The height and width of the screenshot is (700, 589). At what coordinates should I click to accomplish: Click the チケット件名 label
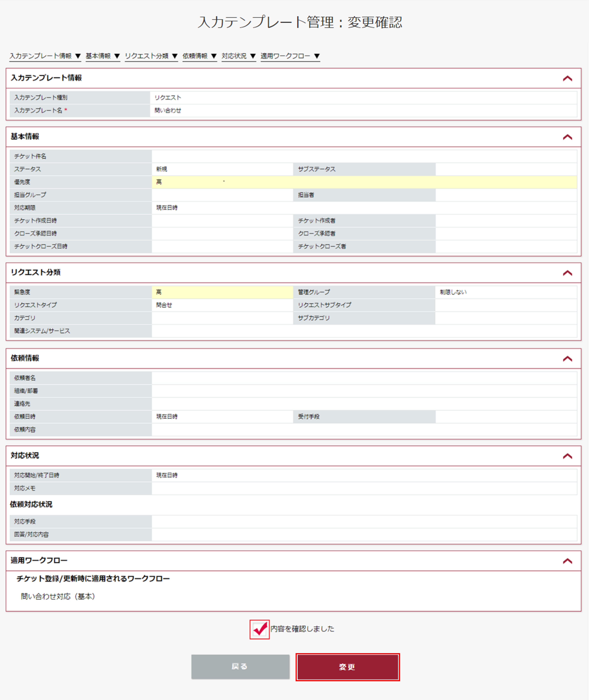(30, 156)
